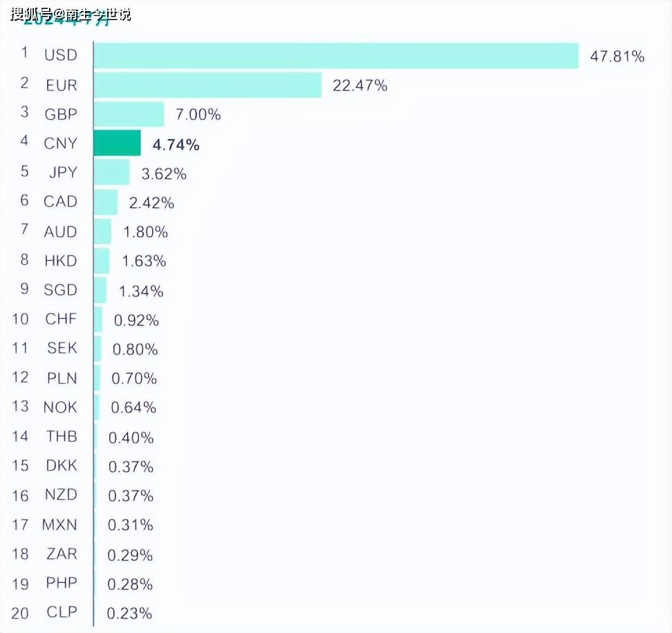The height and width of the screenshot is (633, 672).
Task: Click the SGD currency label
Action: click(x=60, y=290)
